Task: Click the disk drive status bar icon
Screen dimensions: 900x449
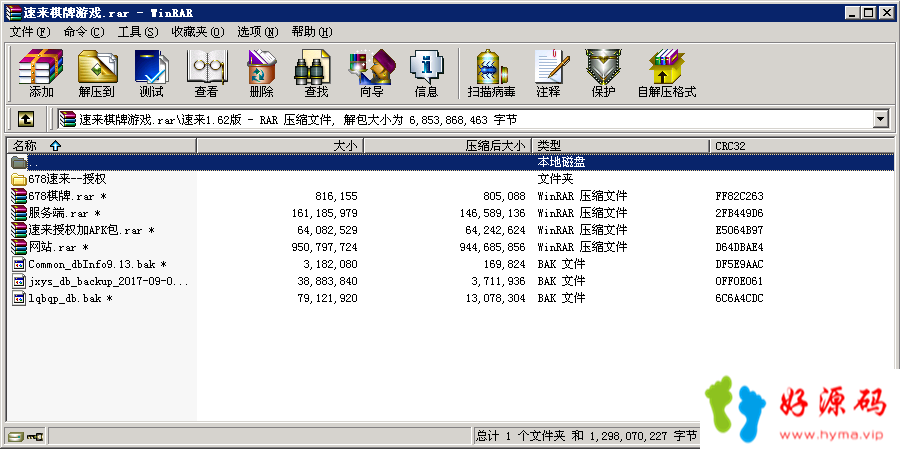Action: tap(15, 436)
